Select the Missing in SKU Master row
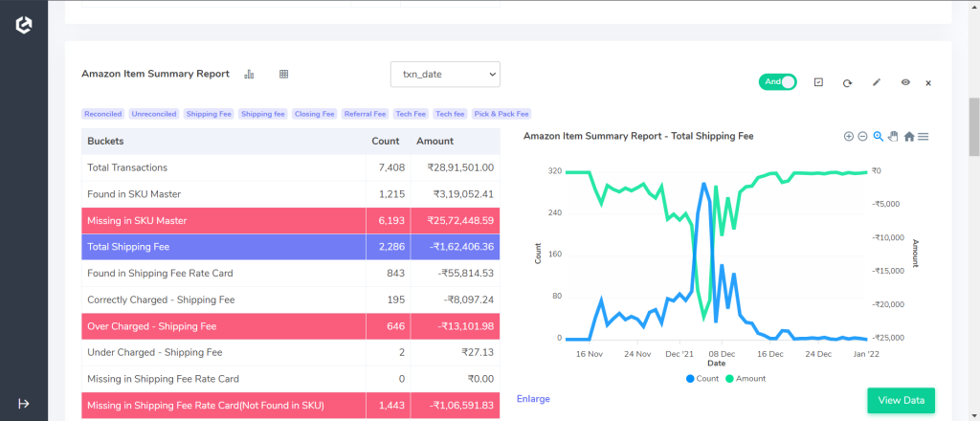This screenshot has height=421, width=980. [291, 220]
